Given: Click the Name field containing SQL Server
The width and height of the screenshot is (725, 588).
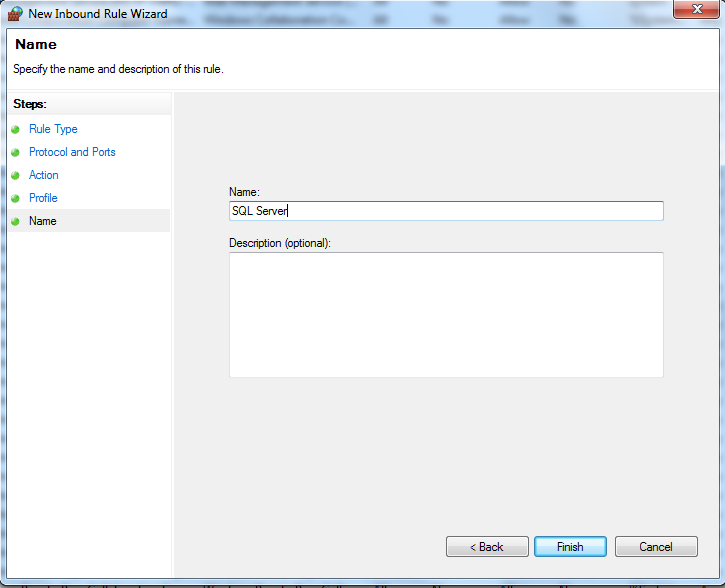Looking at the screenshot, I should click(x=446, y=211).
